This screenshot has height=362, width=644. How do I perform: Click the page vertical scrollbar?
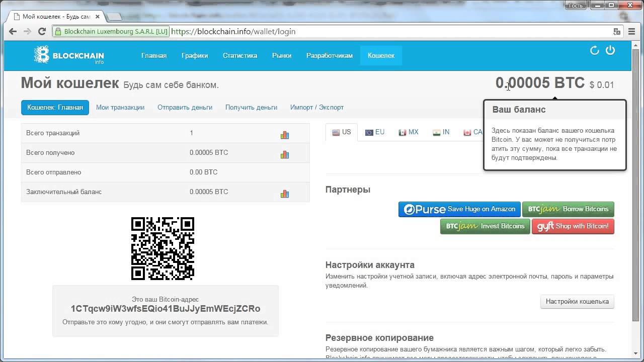pos(636,186)
